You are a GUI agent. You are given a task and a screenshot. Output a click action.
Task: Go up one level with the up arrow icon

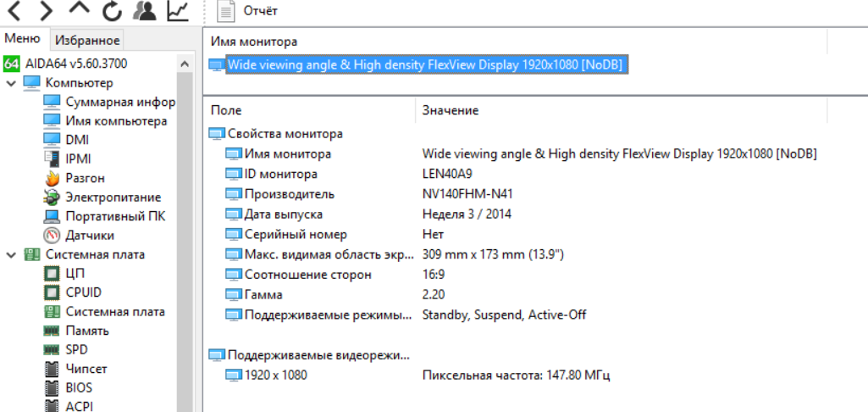[79, 9]
